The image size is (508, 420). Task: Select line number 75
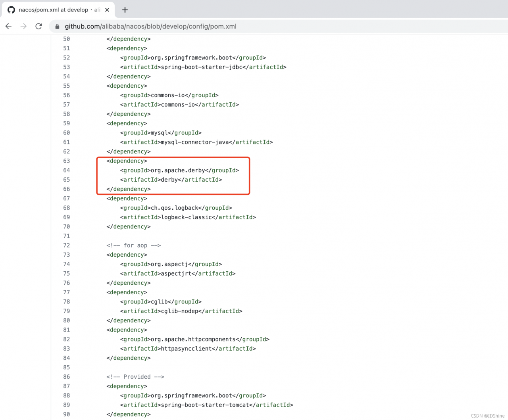[x=66, y=274]
